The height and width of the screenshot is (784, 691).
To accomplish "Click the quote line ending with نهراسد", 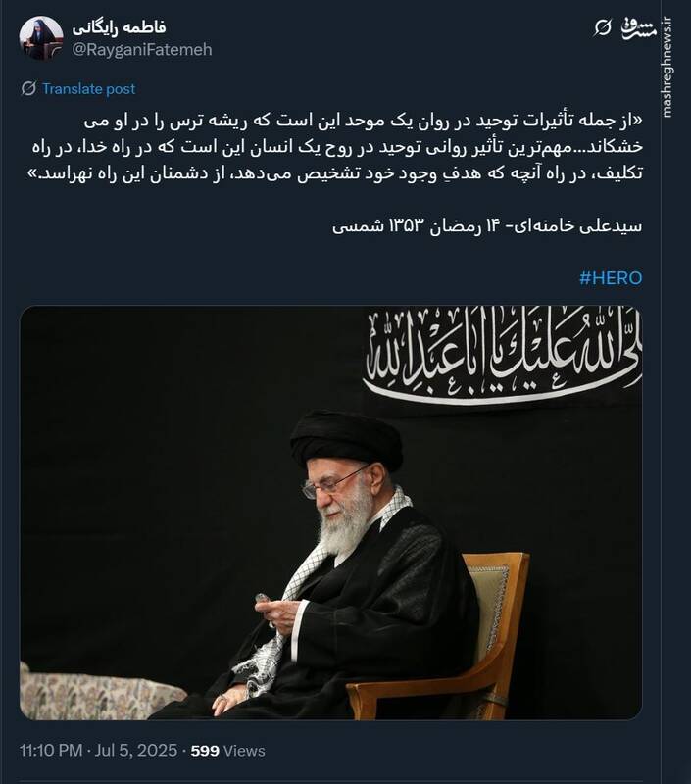I will 334,173.
